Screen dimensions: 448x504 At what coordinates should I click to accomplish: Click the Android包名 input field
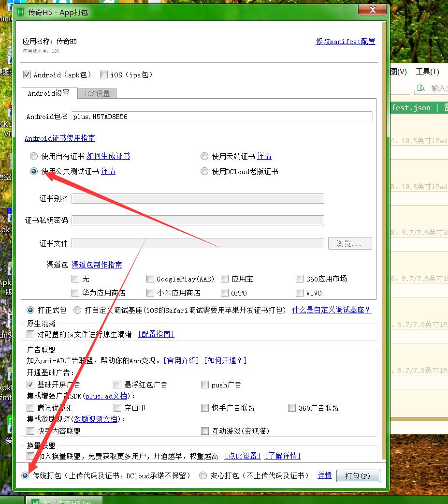[222, 117]
